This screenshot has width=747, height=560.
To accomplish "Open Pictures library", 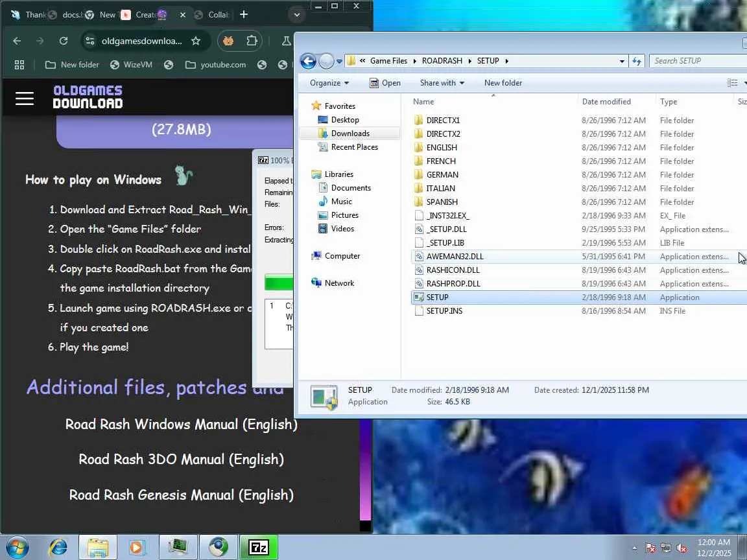I will (x=344, y=215).
